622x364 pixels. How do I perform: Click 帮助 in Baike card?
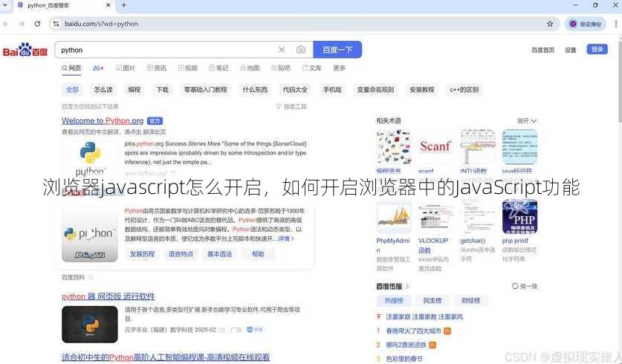[x=258, y=254]
